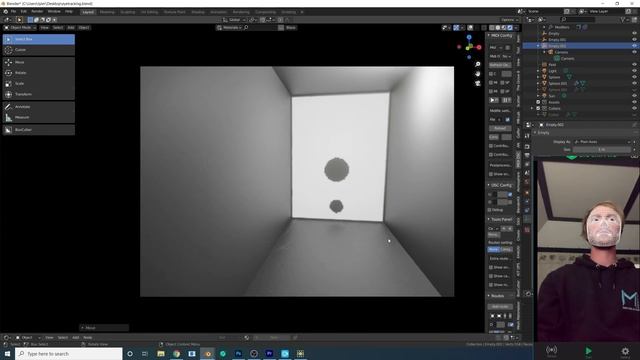Screen dimensions: 640x360
Task: Open the File menu
Action: coord(13,11)
